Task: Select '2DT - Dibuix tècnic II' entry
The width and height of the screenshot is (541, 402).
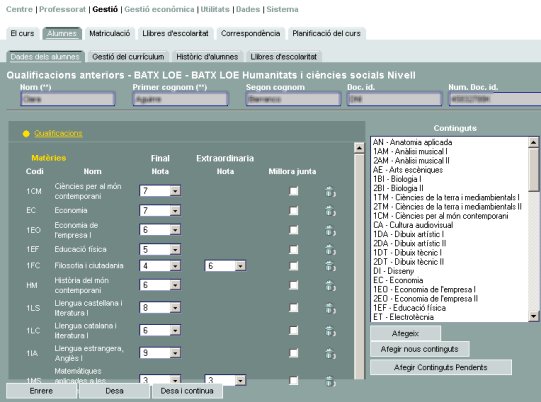Action: pos(409,262)
